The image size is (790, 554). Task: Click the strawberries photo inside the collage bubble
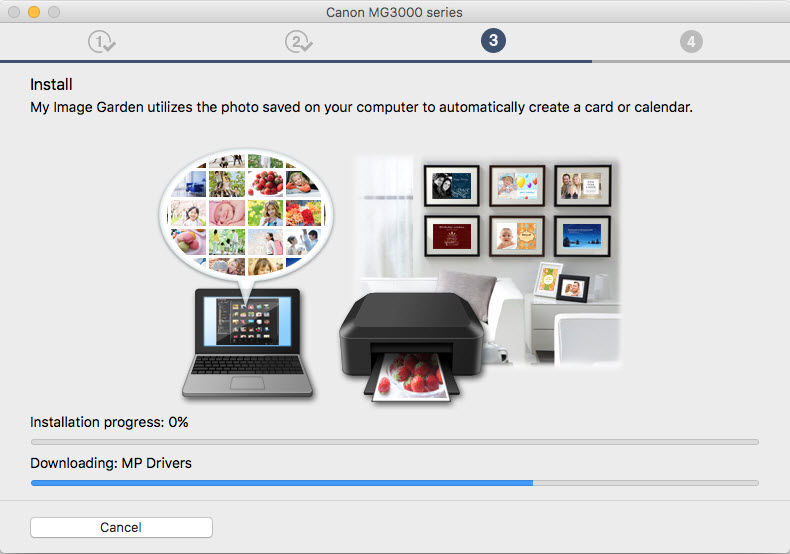(x=268, y=182)
